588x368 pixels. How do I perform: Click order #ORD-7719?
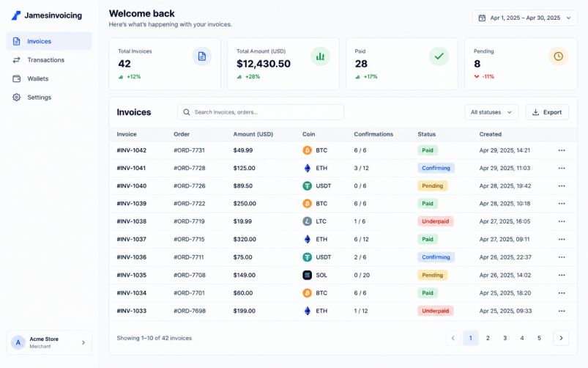point(189,221)
